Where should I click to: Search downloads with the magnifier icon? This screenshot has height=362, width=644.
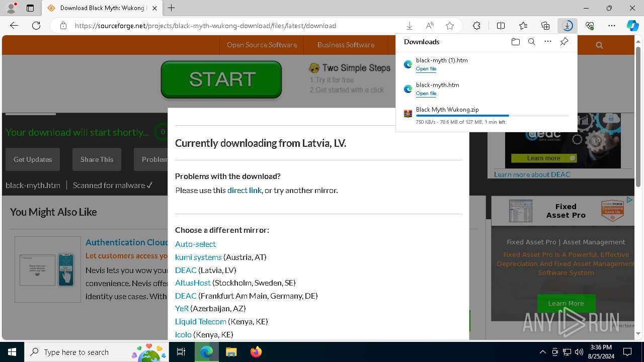[531, 42]
